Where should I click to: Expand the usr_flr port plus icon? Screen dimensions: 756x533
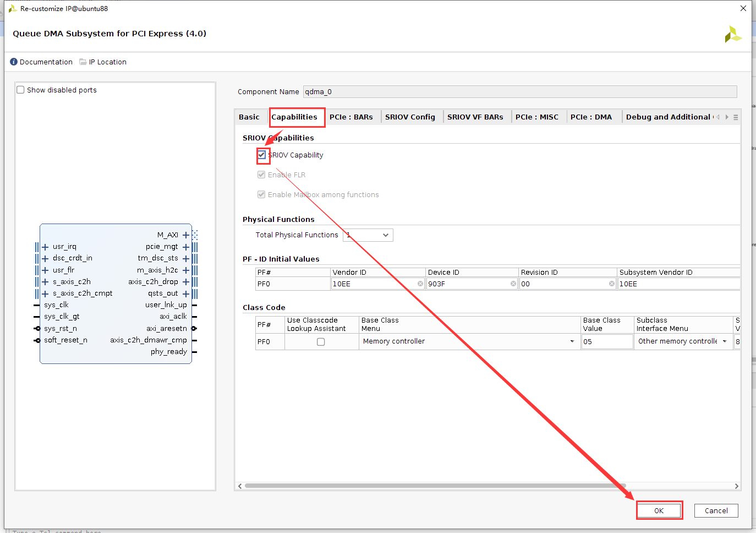(45, 270)
